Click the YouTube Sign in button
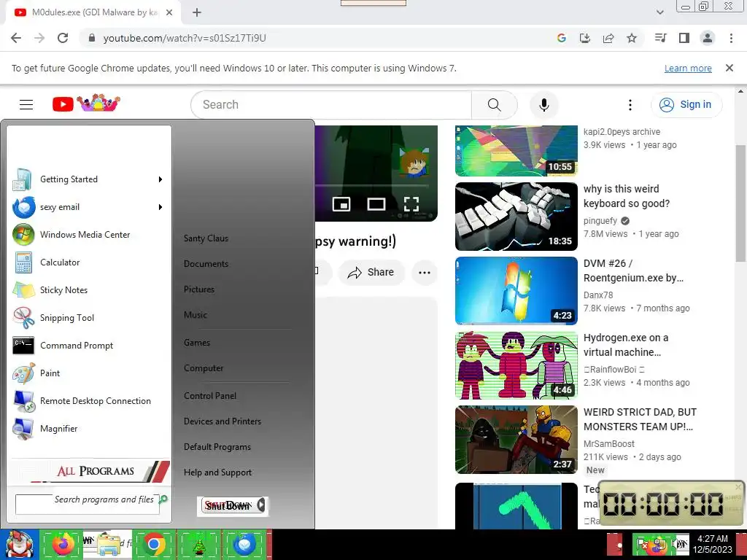Viewport: 747px width, 560px height. point(686,104)
